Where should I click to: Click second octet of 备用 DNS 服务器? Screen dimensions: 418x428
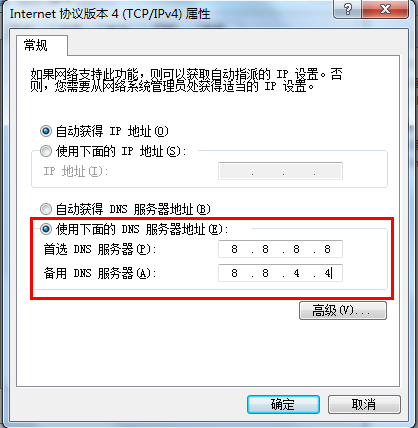[x=265, y=273]
